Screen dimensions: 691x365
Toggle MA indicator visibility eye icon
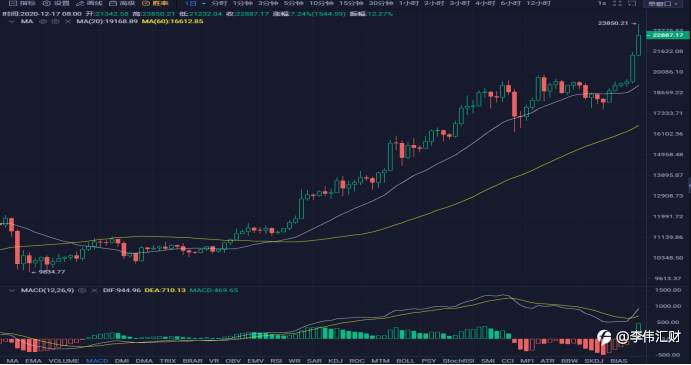43,21
